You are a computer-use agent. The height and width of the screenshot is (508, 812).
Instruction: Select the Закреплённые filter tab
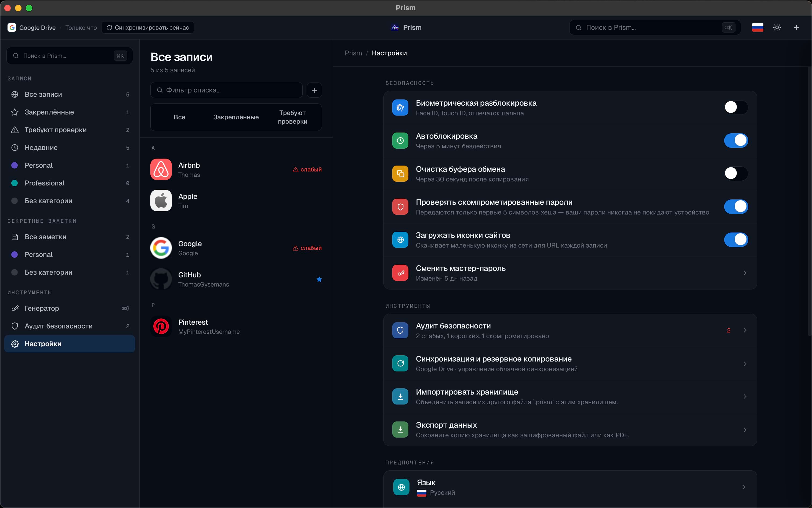(x=236, y=117)
